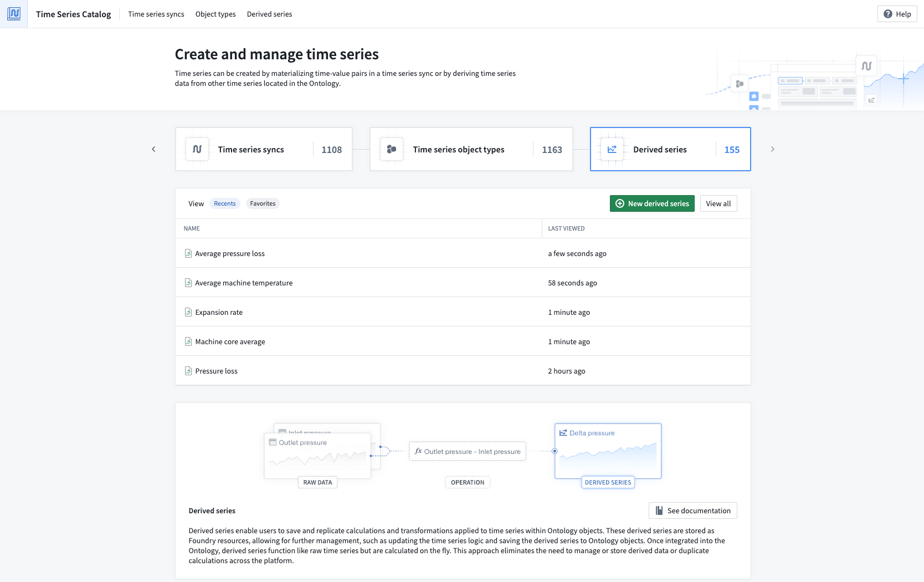Open the Average machine temperature series
The width and height of the screenshot is (924, 582).
pyautogui.click(x=244, y=283)
